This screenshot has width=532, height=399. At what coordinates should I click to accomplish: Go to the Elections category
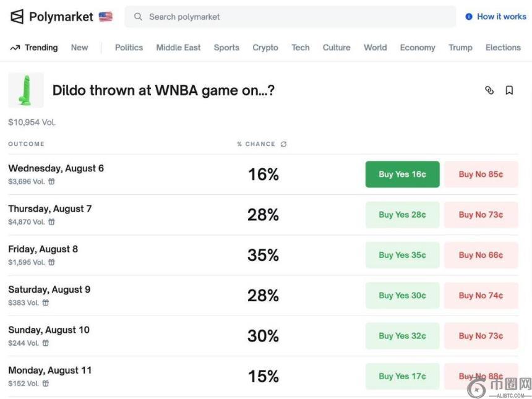tap(503, 48)
